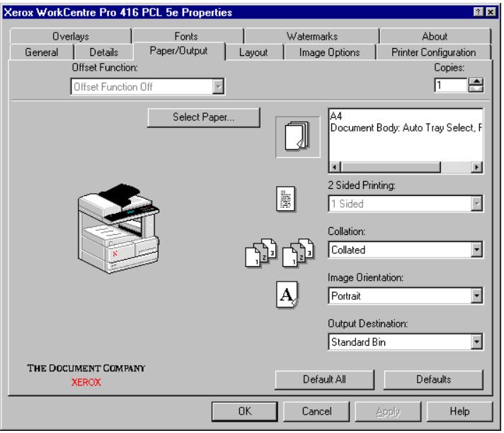This screenshot has width=504, height=433.
Task: Click the left collation pages icon
Action: click(x=260, y=253)
